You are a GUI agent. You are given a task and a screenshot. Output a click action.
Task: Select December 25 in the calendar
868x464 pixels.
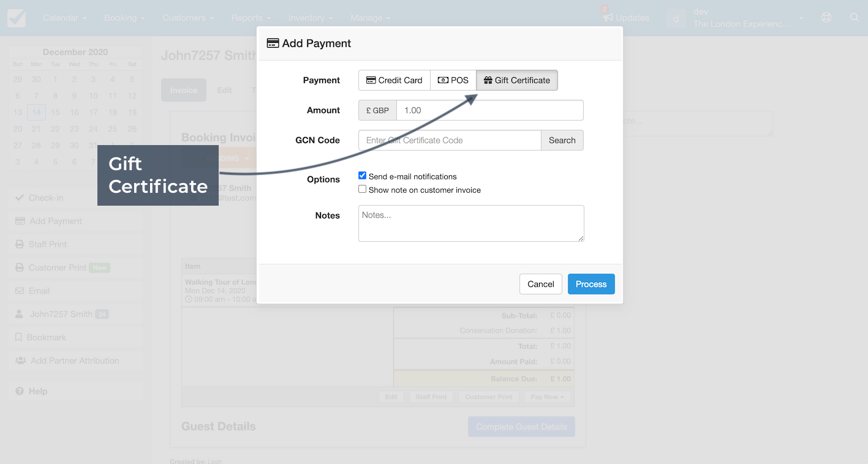click(x=112, y=129)
